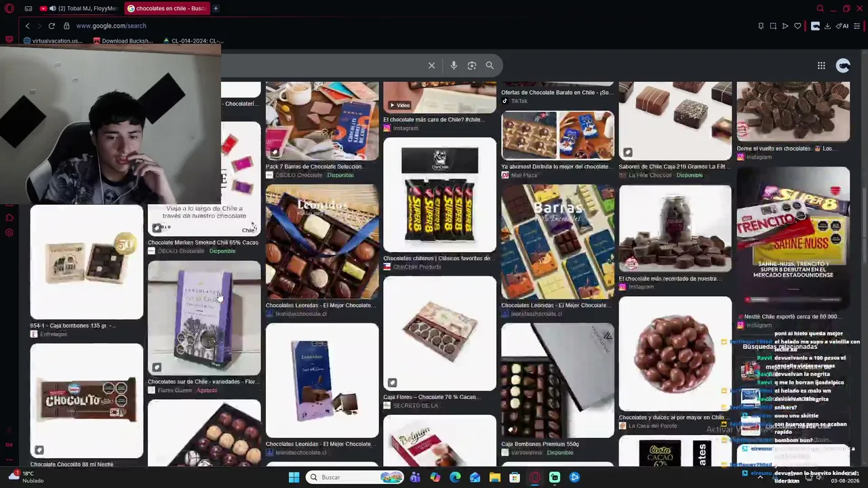Go back to the previous page
This screenshot has height=488, width=868.
[x=27, y=26]
